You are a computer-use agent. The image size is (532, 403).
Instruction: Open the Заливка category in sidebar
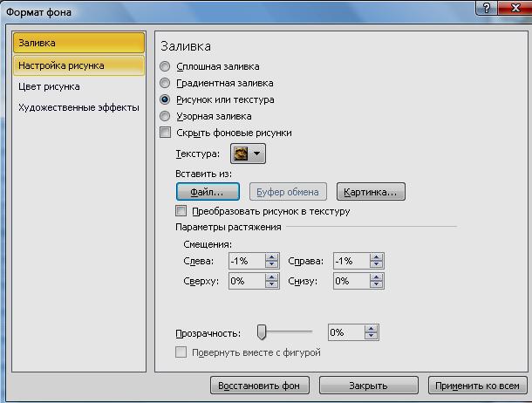[78, 43]
